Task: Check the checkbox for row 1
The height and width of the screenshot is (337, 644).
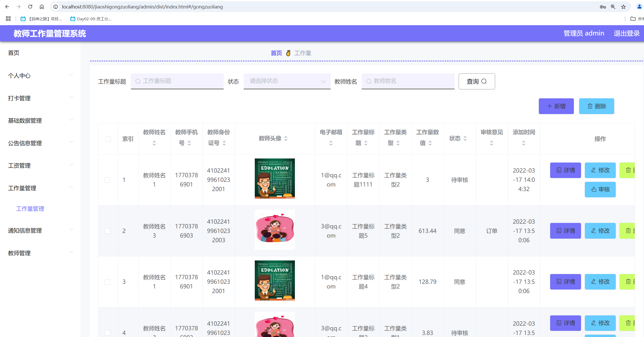Action: click(x=107, y=180)
